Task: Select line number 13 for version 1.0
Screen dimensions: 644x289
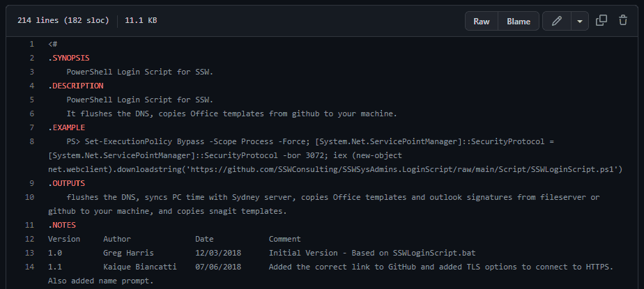Action: point(30,253)
